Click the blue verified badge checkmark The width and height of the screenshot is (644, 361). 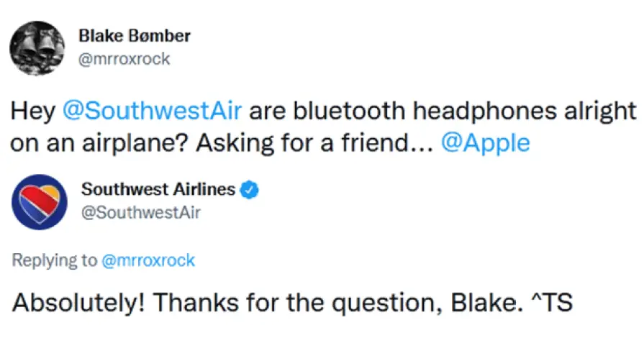(x=250, y=190)
